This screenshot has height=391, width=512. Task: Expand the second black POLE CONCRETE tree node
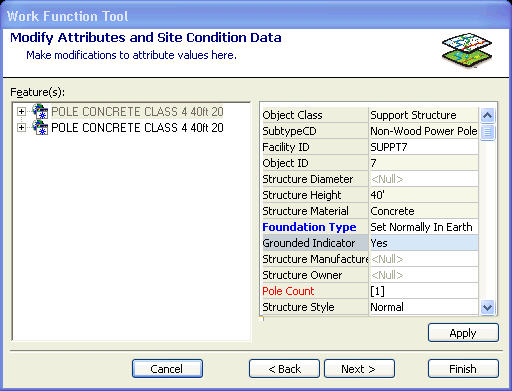21,128
